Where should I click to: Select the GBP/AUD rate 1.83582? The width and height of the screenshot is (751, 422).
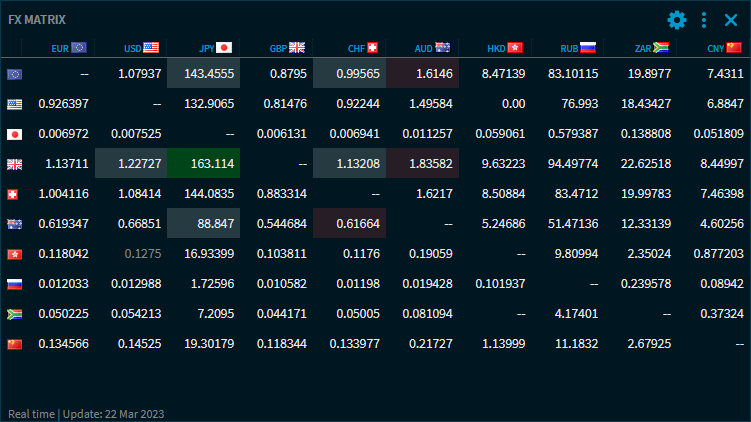[x=422, y=164]
